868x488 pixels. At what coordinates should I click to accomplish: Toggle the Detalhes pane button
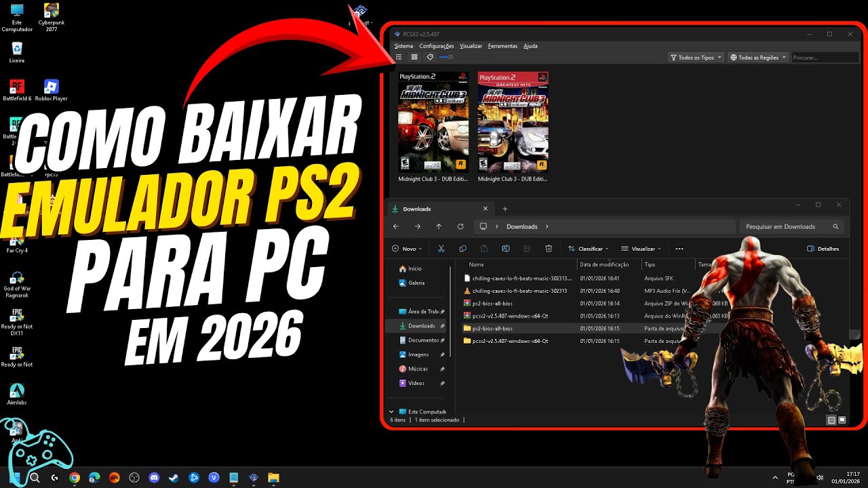pyautogui.click(x=823, y=249)
